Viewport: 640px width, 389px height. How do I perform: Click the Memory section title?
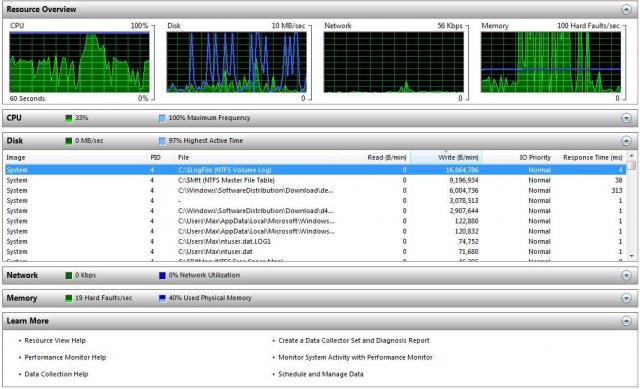[22, 298]
